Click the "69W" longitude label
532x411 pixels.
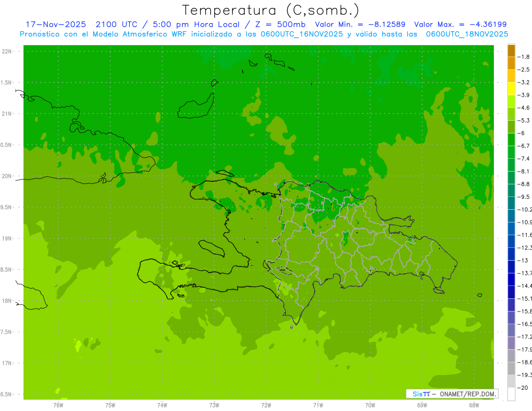[x=422, y=405]
